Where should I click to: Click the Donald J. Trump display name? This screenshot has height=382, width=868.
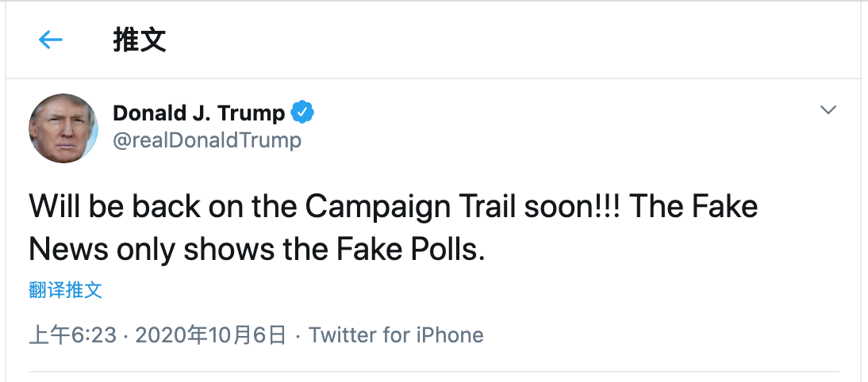pyautogui.click(x=198, y=113)
